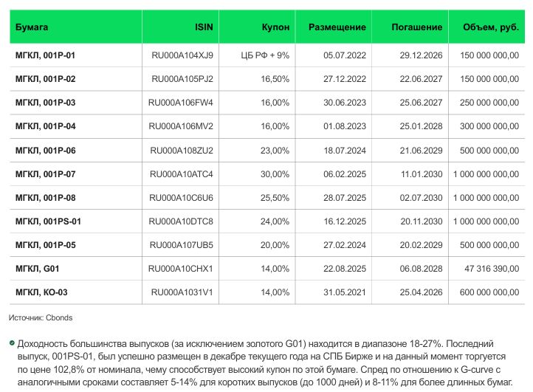Open the МГКЛ, 001P-01 bond row

(x=45, y=55)
